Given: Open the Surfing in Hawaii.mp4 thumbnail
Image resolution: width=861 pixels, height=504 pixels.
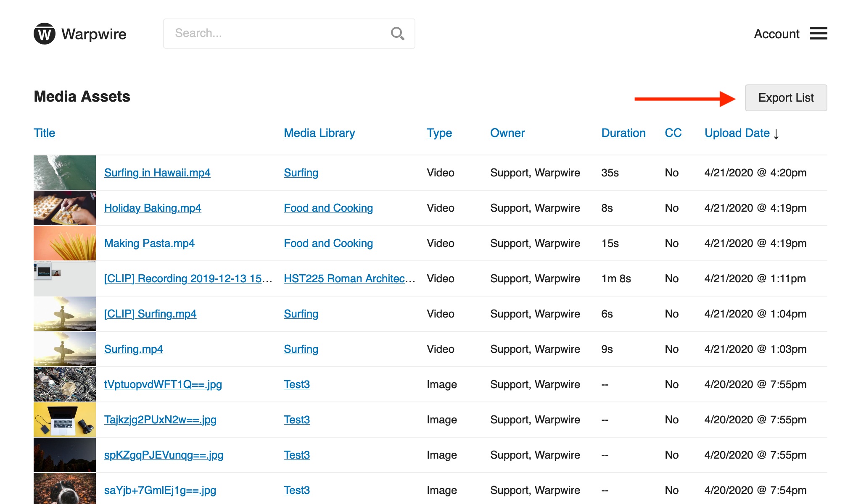Looking at the screenshot, I should [65, 173].
